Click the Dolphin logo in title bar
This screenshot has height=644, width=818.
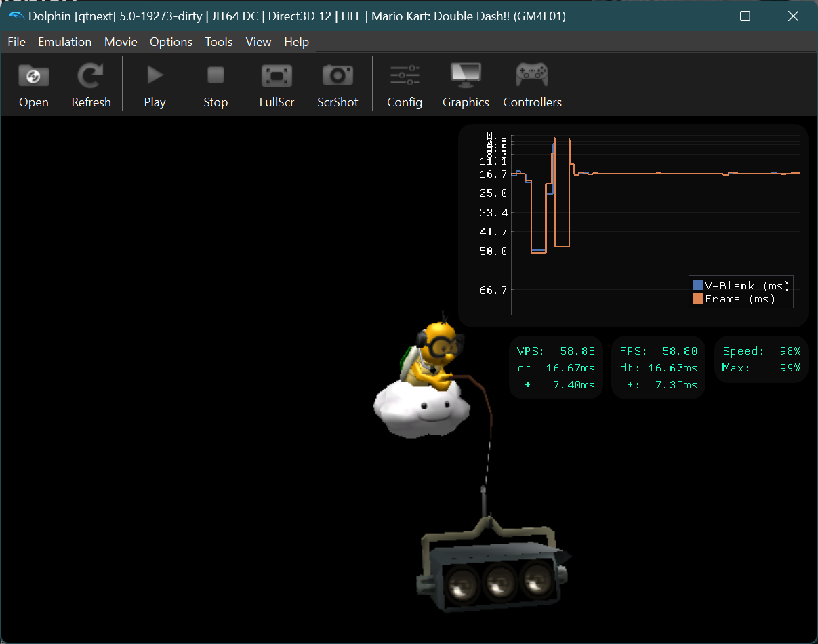pyautogui.click(x=16, y=16)
